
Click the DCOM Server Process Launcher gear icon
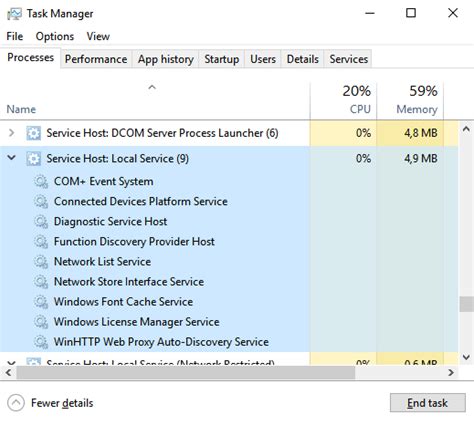33,133
